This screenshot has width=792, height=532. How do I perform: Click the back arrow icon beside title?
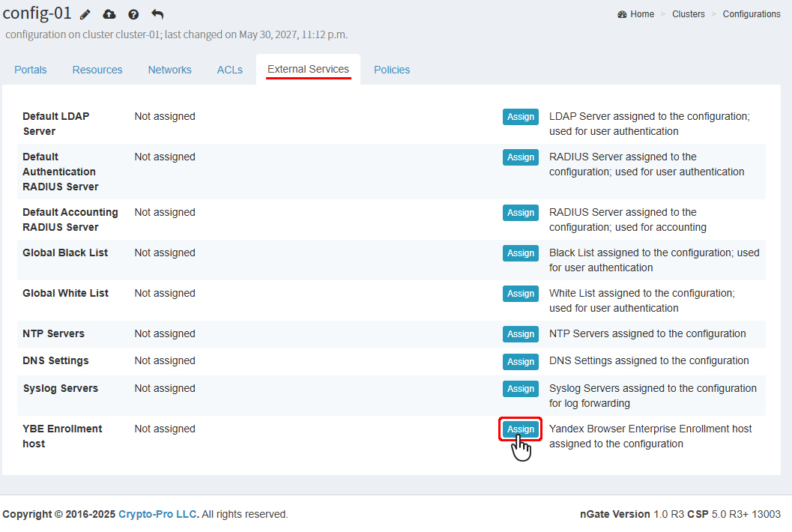coord(157,14)
